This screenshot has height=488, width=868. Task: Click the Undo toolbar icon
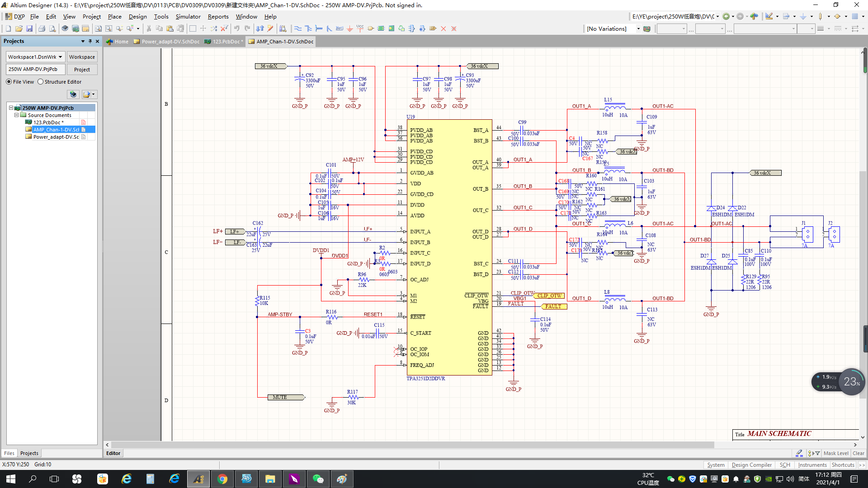click(x=236, y=28)
